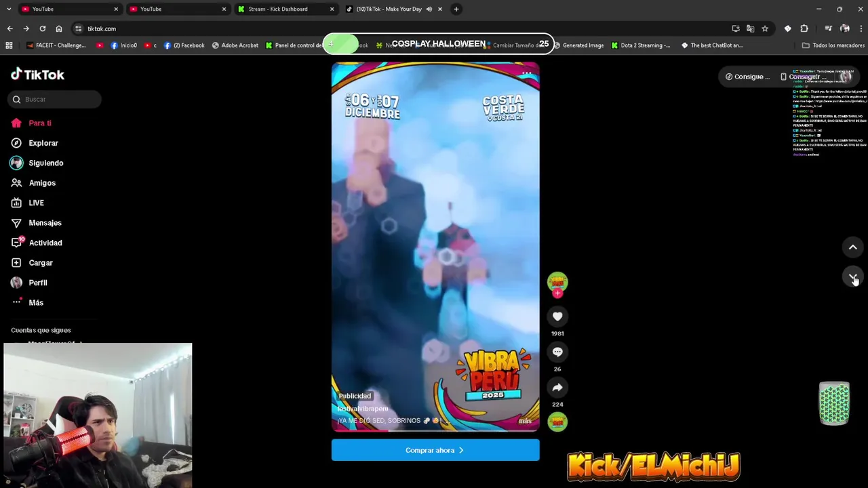Open FACEIT - Challenge bookmark
This screenshot has height=488, width=868.
[x=56, y=45]
